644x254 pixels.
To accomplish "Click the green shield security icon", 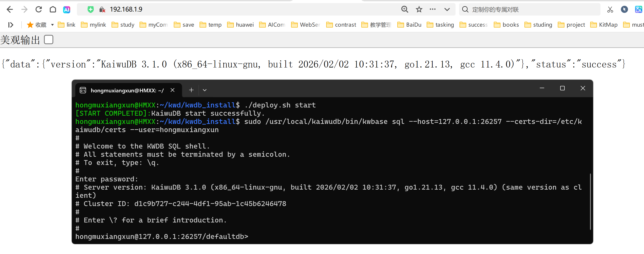I will click(x=90, y=10).
